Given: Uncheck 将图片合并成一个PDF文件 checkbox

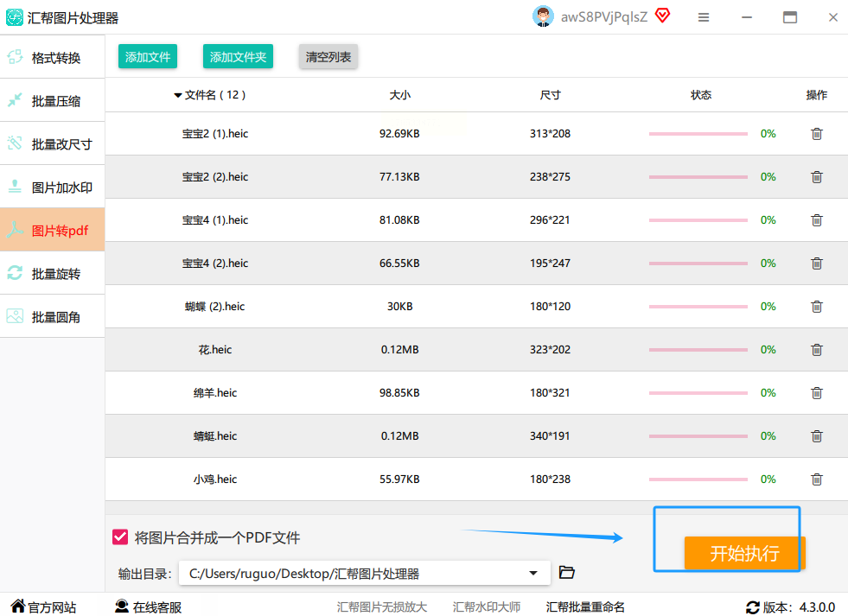Looking at the screenshot, I should tap(120, 537).
